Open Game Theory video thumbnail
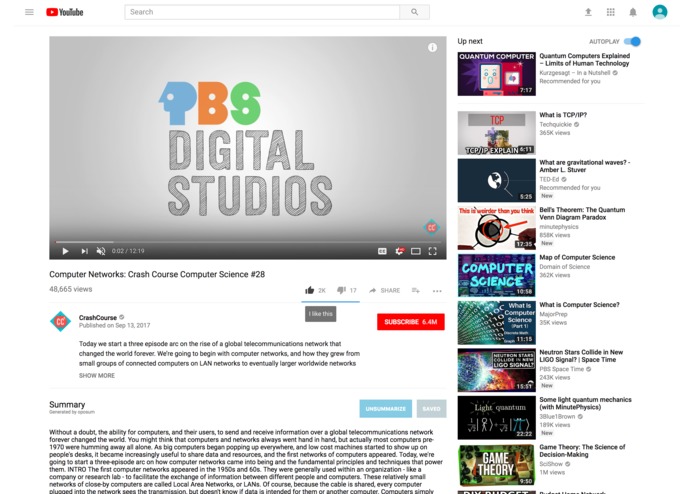Screen dimensions: 695x494 coord(496,465)
